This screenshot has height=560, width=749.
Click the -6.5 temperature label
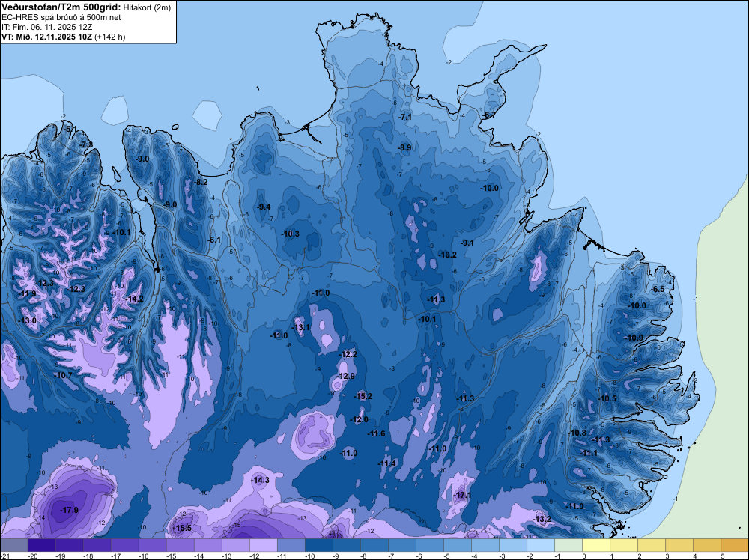pyautogui.click(x=658, y=289)
